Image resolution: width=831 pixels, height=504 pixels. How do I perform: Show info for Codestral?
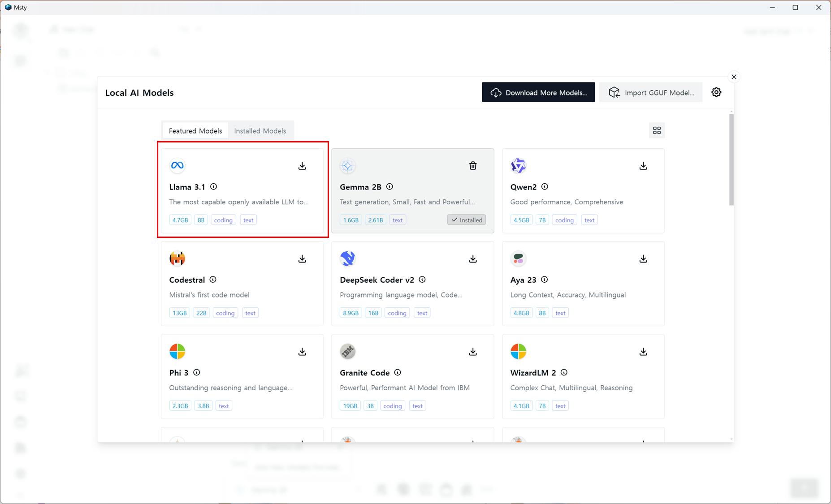click(213, 280)
